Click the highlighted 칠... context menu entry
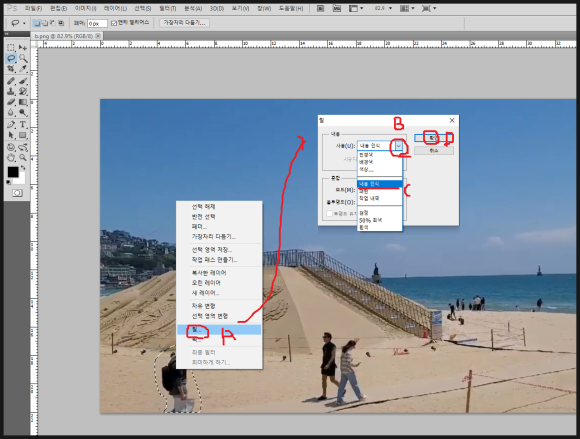The image size is (580, 439). pyautogui.click(x=219, y=329)
